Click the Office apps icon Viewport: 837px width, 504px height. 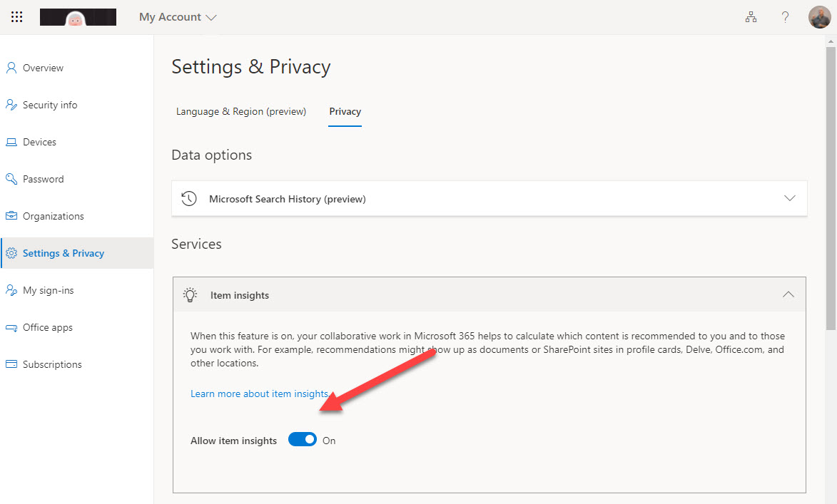[11, 327]
